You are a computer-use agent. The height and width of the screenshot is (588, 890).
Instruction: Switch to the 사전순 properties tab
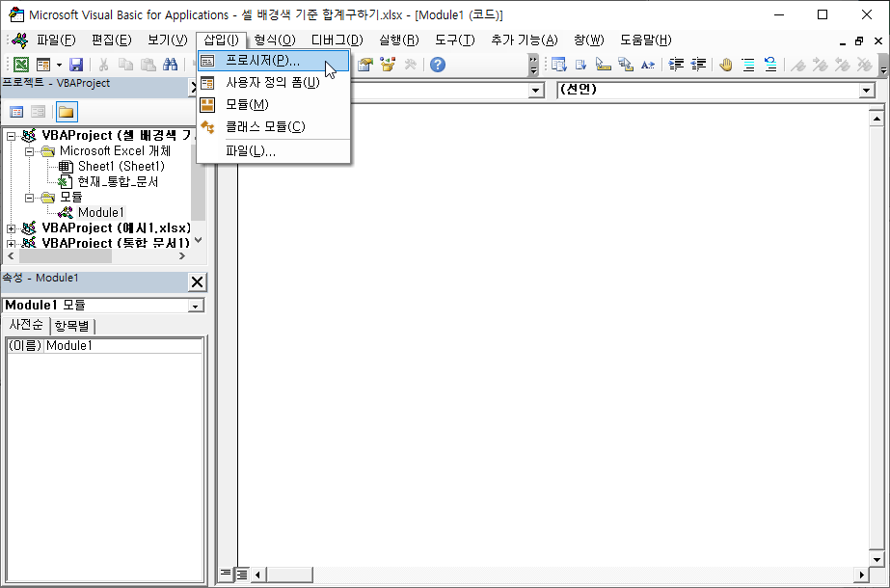pyautogui.click(x=25, y=325)
